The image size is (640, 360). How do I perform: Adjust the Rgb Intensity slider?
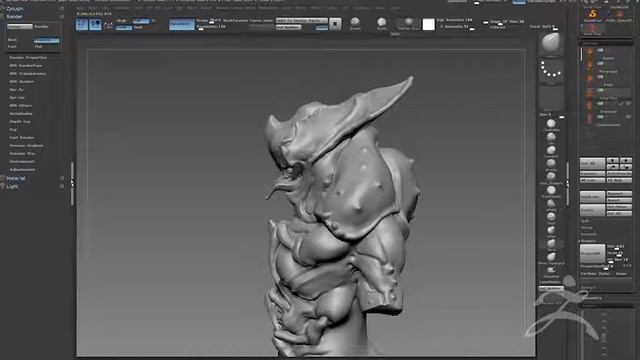[455, 20]
